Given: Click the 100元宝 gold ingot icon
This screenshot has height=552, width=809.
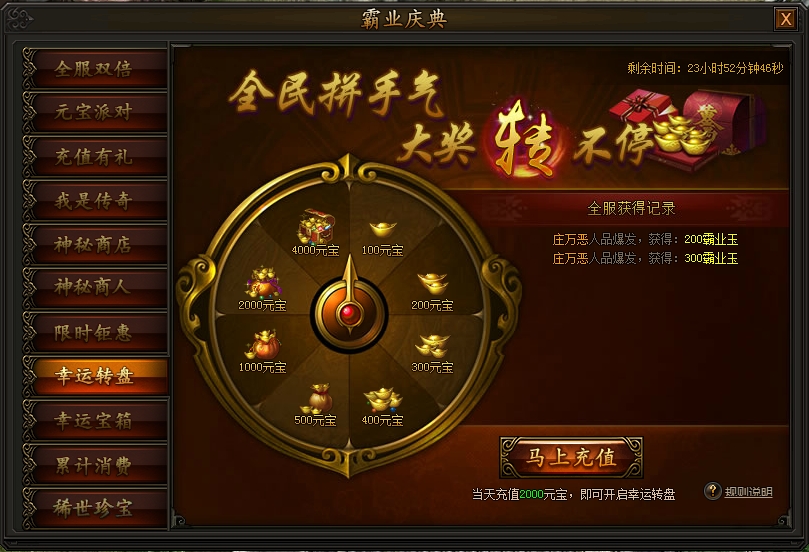Looking at the screenshot, I should point(383,229).
